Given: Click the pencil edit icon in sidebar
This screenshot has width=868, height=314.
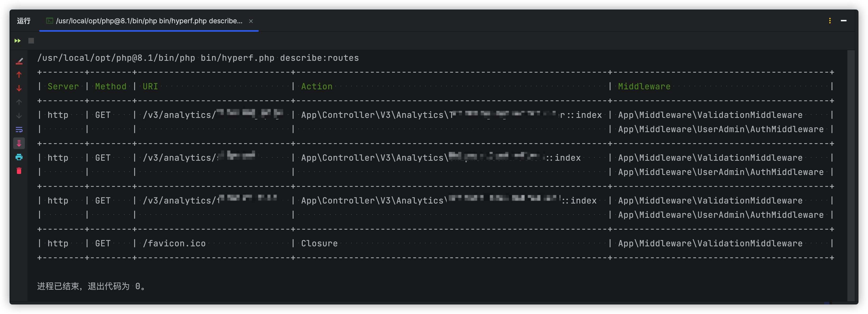Looking at the screenshot, I should point(19,61).
